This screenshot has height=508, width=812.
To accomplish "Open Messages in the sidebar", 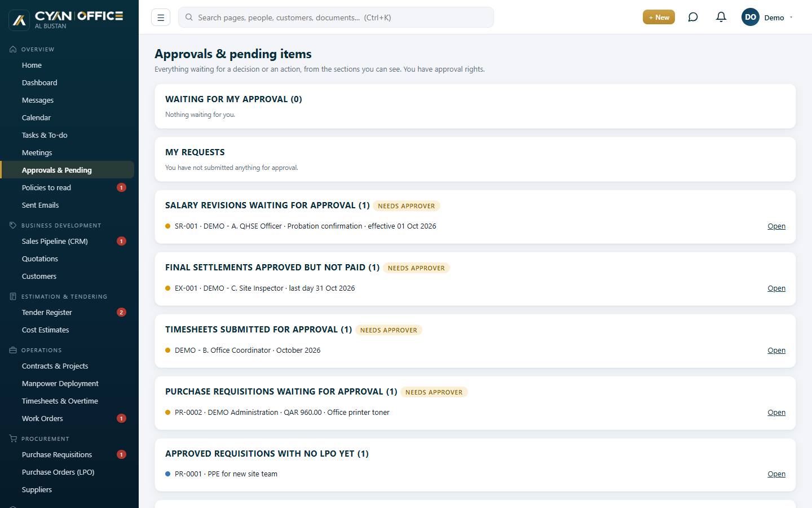I will click(67, 100).
